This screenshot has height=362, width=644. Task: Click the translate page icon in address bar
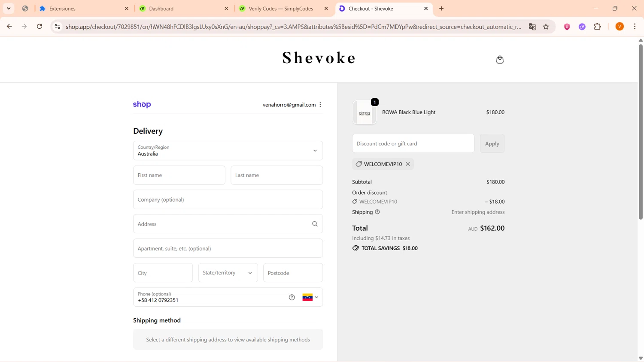pyautogui.click(x=532, y=27)
